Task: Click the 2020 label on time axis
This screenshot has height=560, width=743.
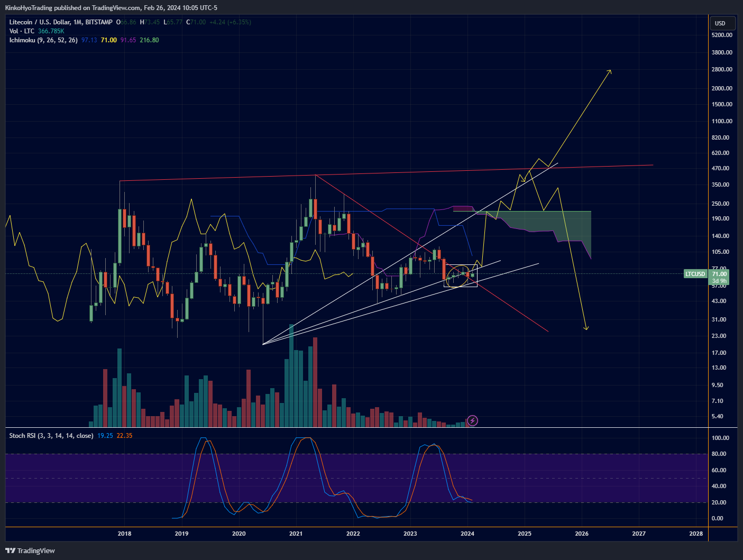Action: (x=239, y=534)
